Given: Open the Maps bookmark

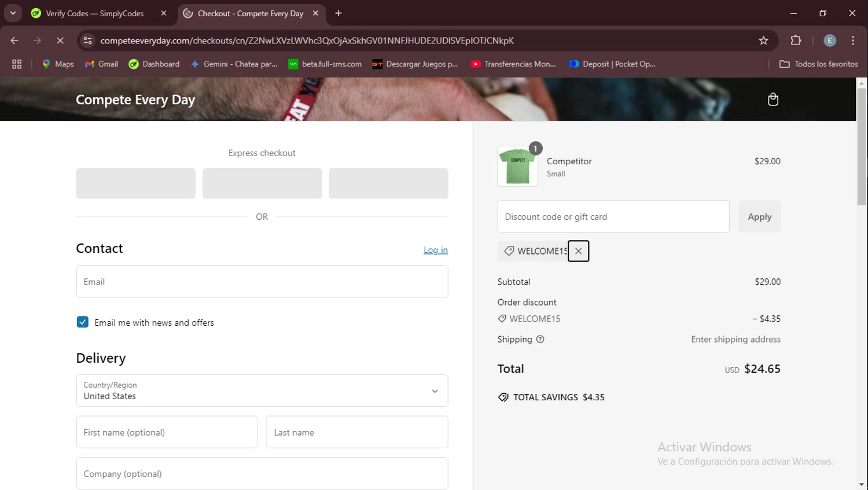Looking at the screenshot, I should click(x=58, y=64).
